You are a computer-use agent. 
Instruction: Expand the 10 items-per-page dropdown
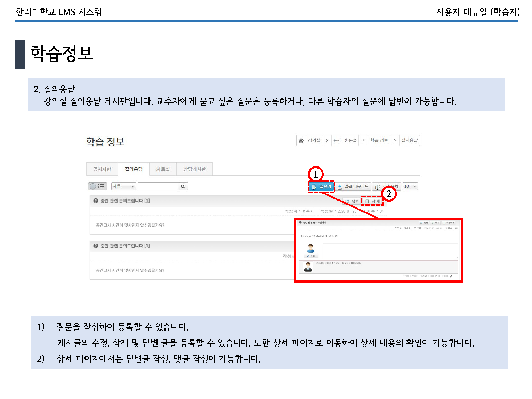410,187
